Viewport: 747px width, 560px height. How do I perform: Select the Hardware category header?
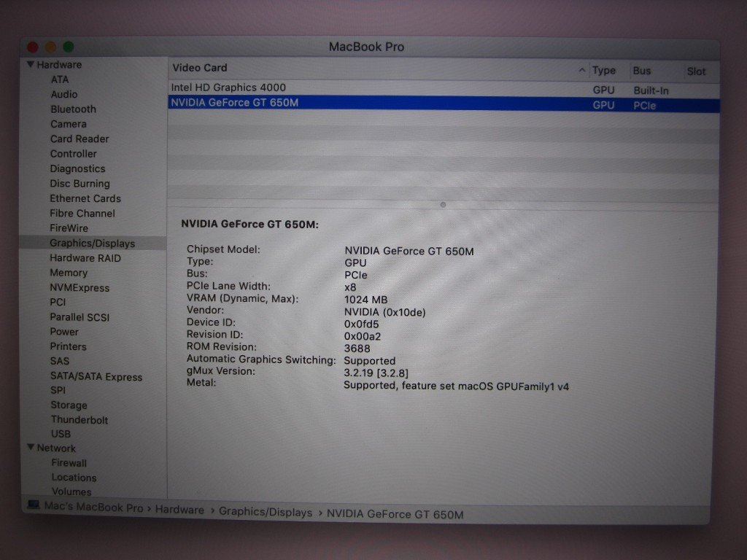(x=59, y=65)
